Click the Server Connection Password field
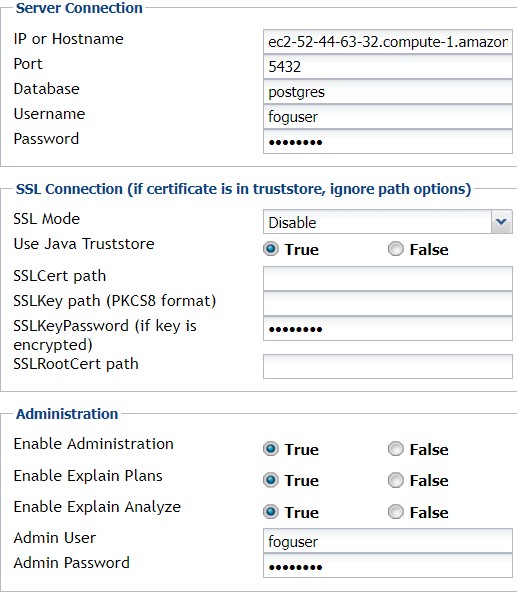517x597 pixels. click(388, 142)
